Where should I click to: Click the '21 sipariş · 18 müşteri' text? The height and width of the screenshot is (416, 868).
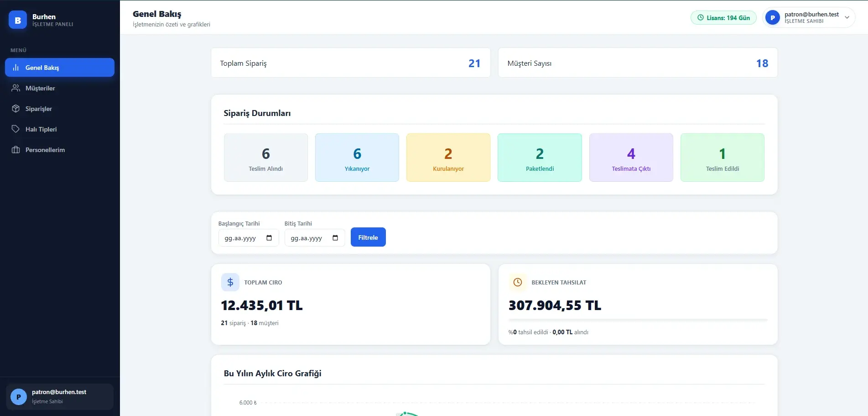[x=249, y=323]
